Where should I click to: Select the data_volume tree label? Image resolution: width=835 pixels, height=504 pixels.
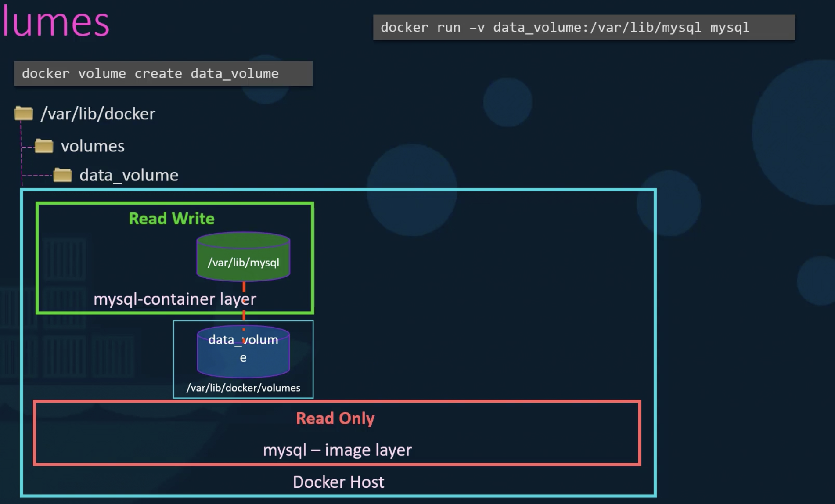[x=129, y=175]
